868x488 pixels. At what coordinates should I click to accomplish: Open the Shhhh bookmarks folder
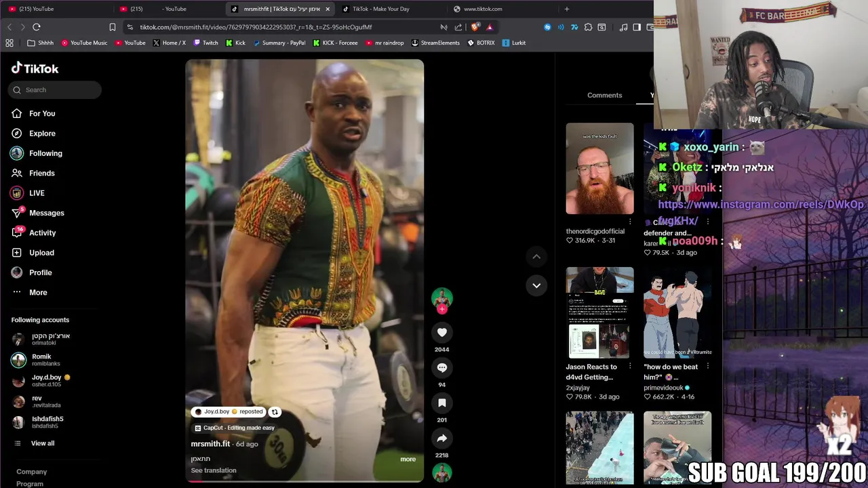click(40, 43)
